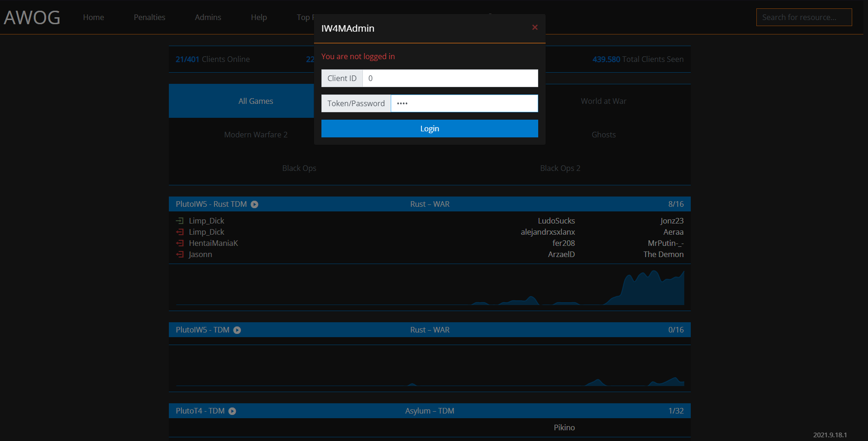
Task: Open Jonz23 player profile
Action: click(672, 221)
